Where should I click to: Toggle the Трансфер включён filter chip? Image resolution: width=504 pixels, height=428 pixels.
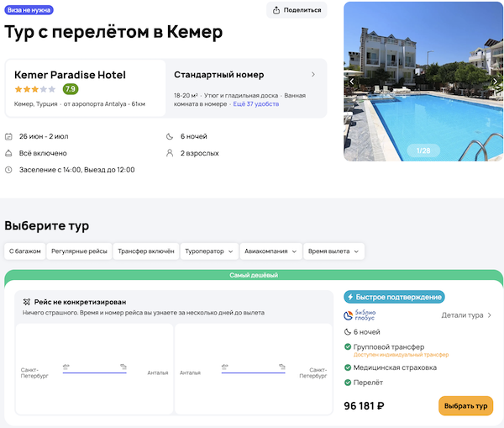146,251
